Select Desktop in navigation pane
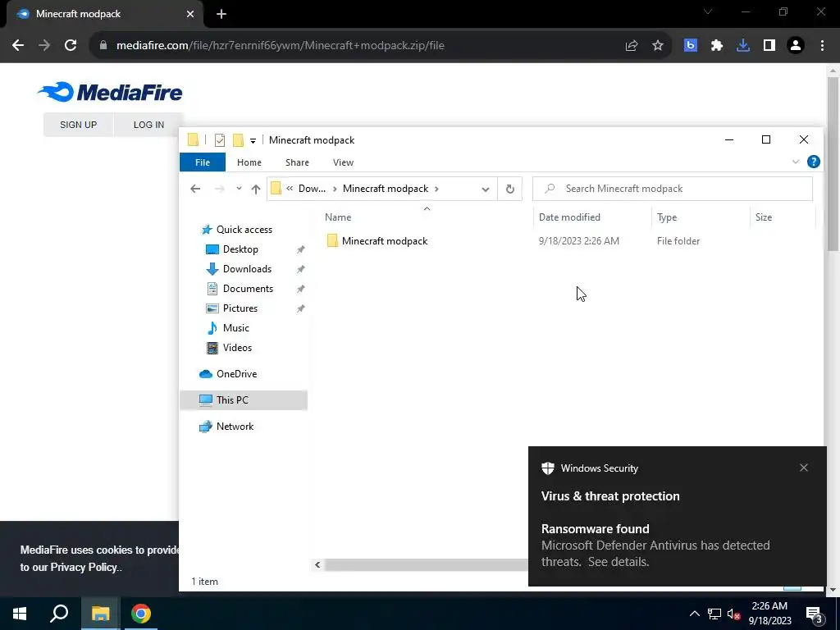 [x=240, y=249]
